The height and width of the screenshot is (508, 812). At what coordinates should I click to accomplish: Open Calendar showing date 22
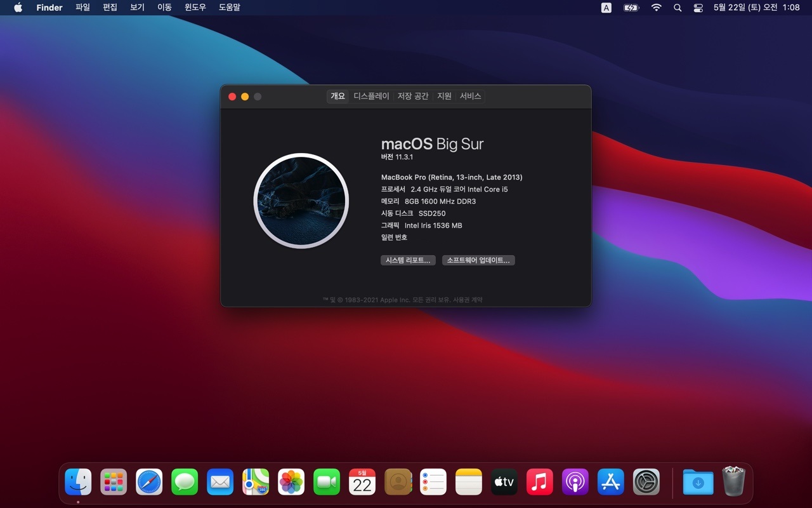tap(362, 482)
